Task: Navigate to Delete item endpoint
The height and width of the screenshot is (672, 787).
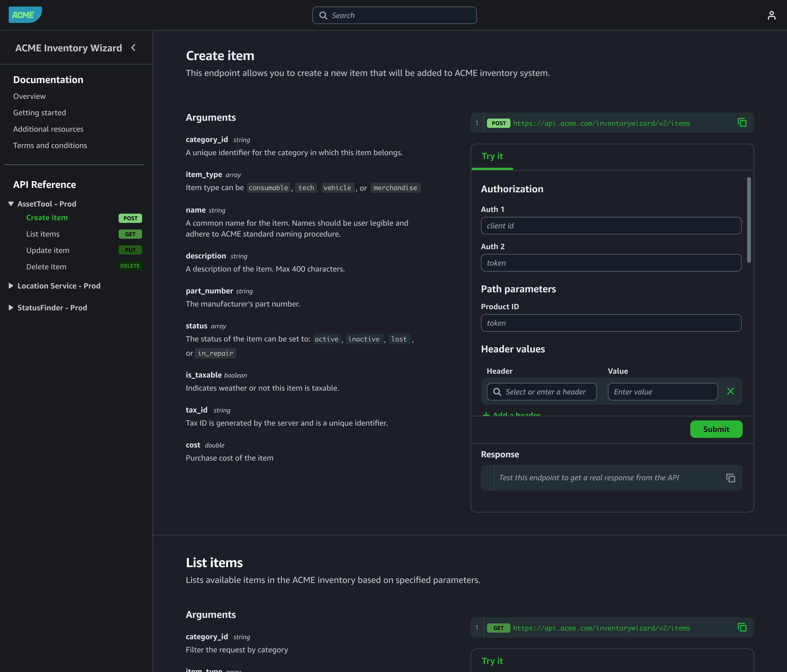Action: tap(46, 267)
